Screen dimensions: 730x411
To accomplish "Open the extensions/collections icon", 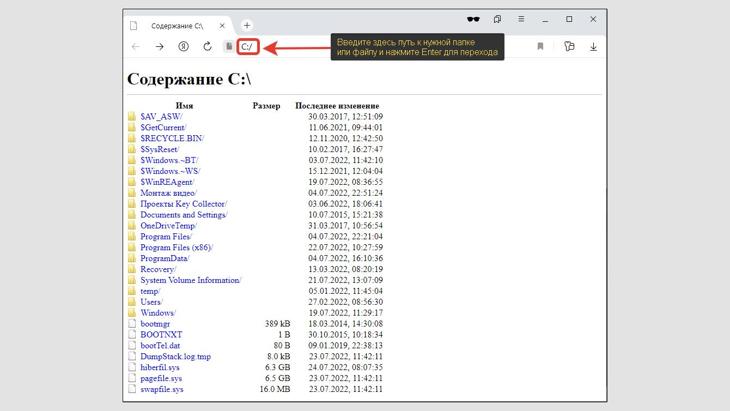I will [x=569, y=47].
